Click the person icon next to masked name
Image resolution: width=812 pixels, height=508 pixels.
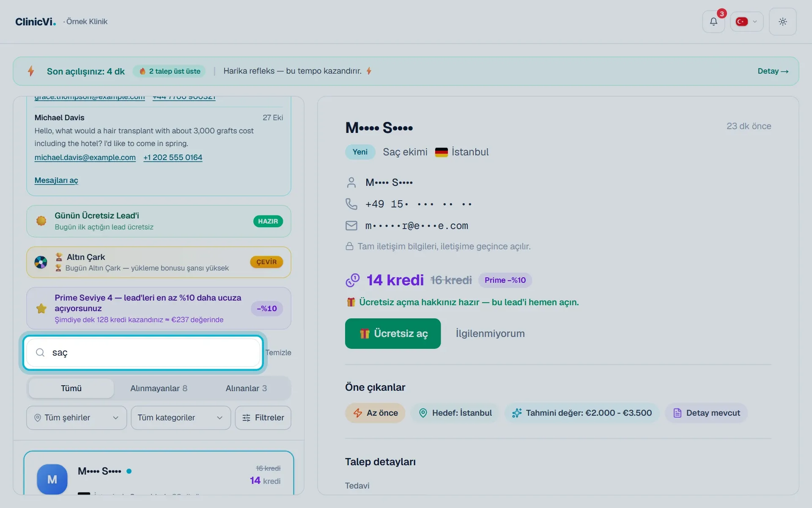click(351, 182)
